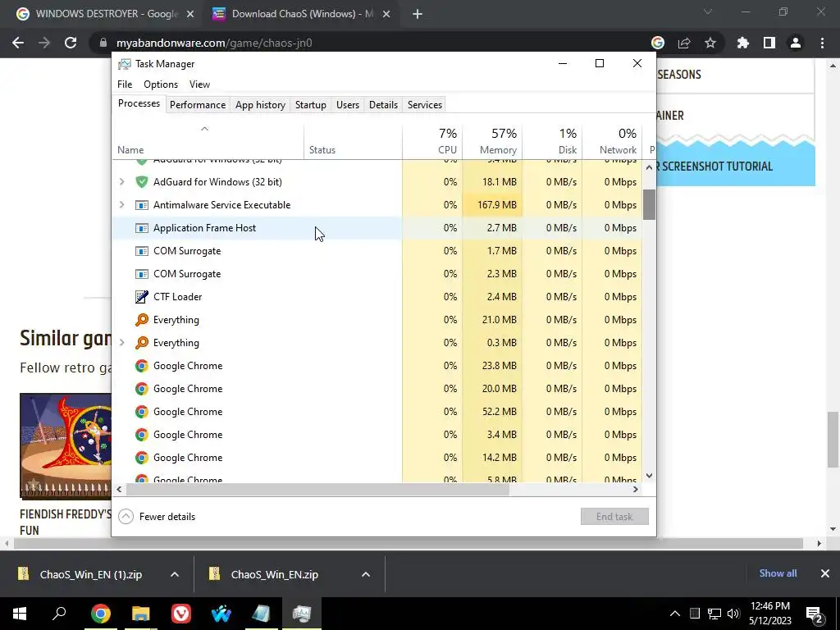Sort processes by the Disk column header

click(x=552, y=142)
